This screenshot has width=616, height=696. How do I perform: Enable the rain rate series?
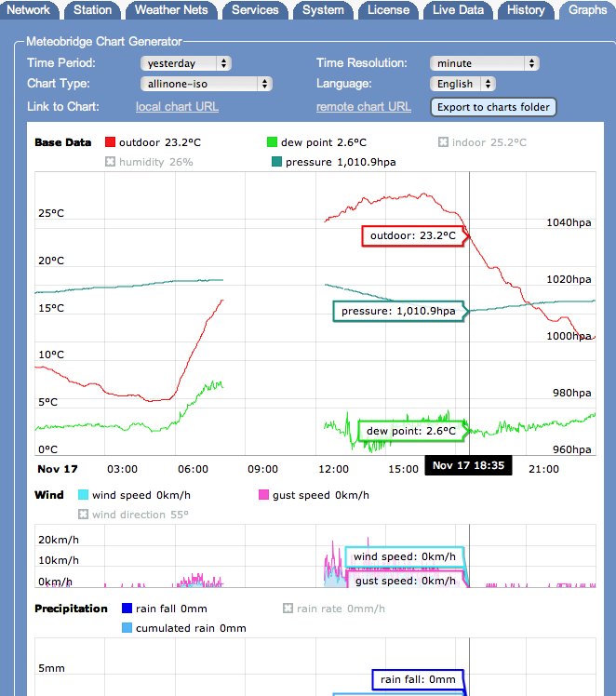coord(288,609)
